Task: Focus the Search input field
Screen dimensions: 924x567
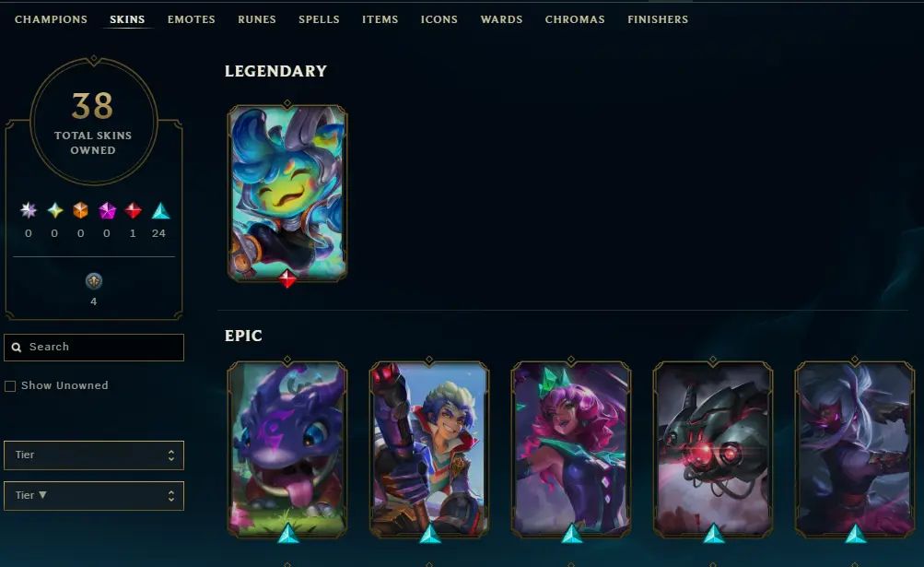Action: pyautogui.click(x=94, y=348)
